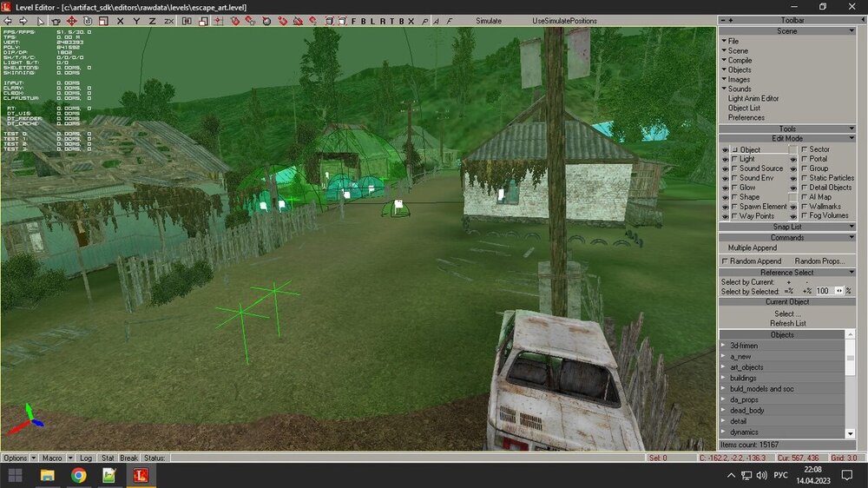868x488 pixels.
Task: Open the notification center icon
Action: (847, 475)
